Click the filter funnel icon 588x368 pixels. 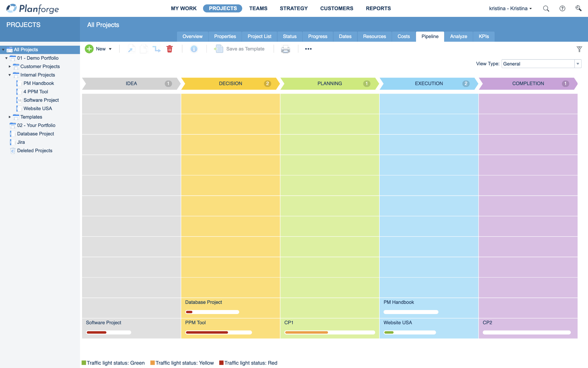tap(579, 49)
